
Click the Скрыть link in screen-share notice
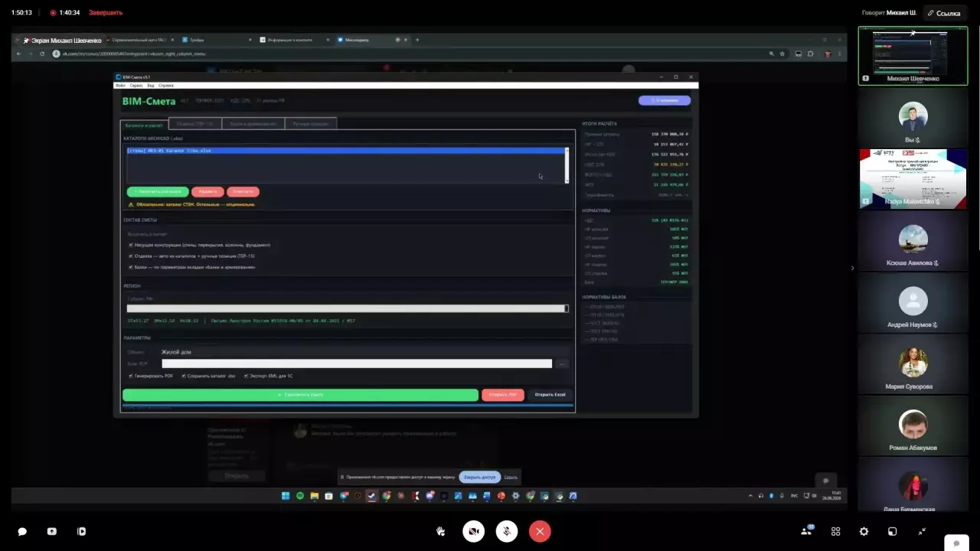(x=511, y=477)
